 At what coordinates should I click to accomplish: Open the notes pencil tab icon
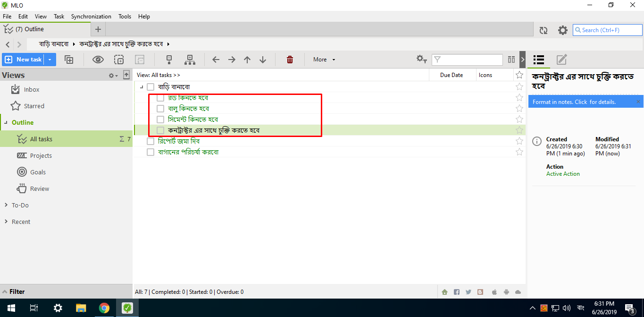561,60
